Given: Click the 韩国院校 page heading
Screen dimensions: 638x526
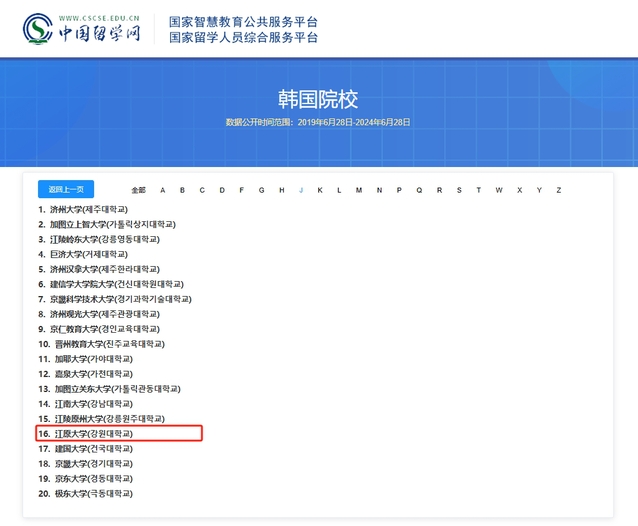Looking at the screenshot, I should [318, 99].
